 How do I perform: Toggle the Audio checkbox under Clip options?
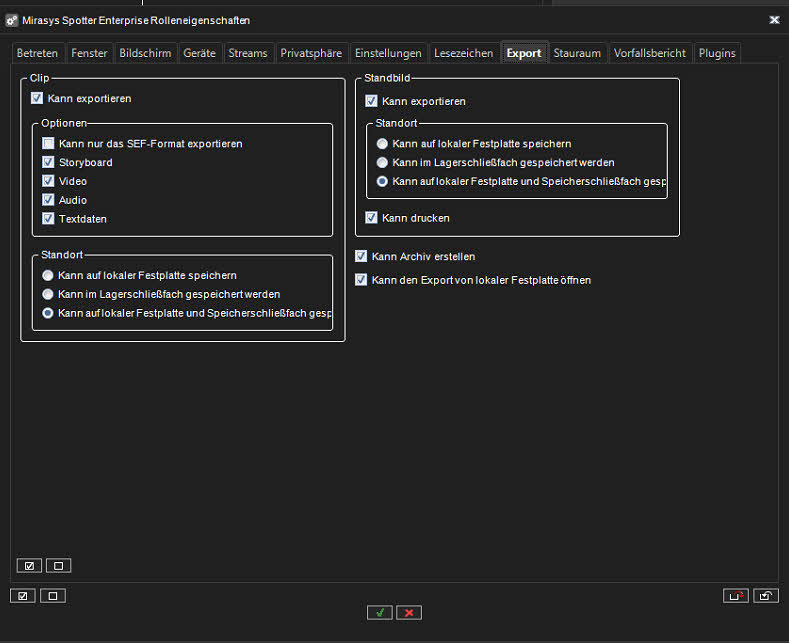(x=48, y=200)
